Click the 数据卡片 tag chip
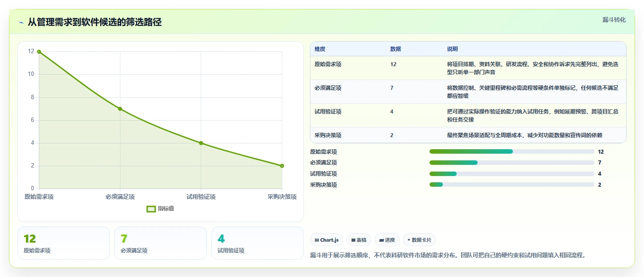The height and width of the screenshot is (277, 644). (419, 240)
